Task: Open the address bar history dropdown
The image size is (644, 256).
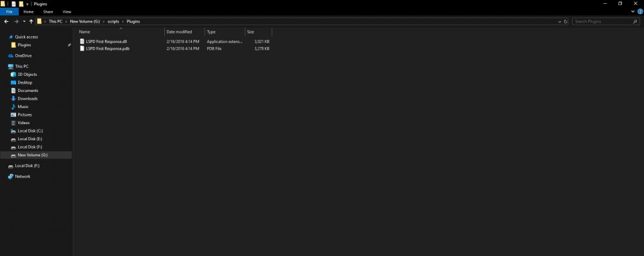Action: click(x=560, y=21)
